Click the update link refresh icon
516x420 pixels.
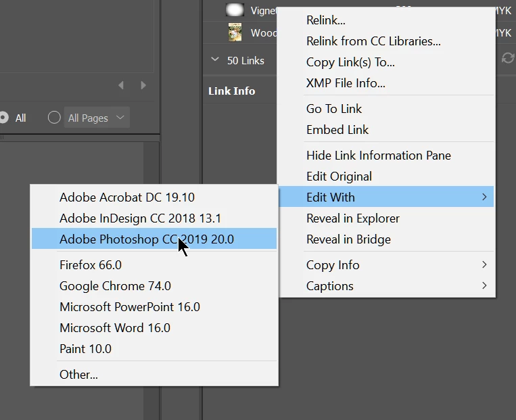[508, 58]
